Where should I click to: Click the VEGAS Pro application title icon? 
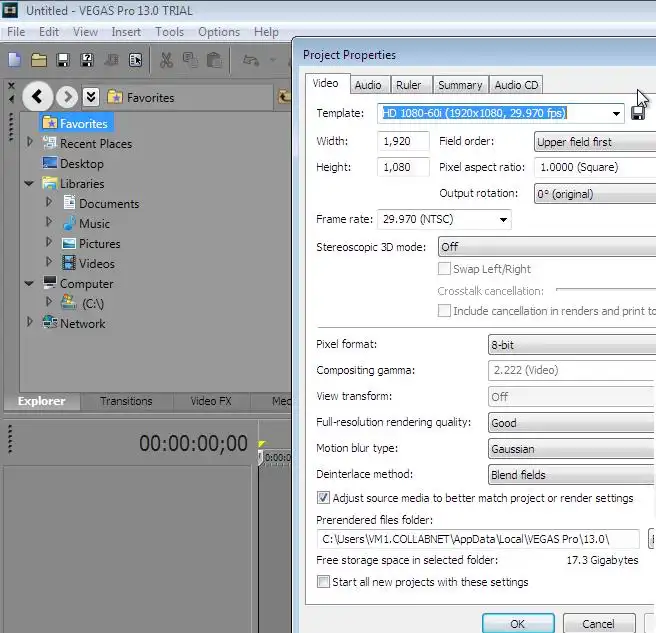10,10
